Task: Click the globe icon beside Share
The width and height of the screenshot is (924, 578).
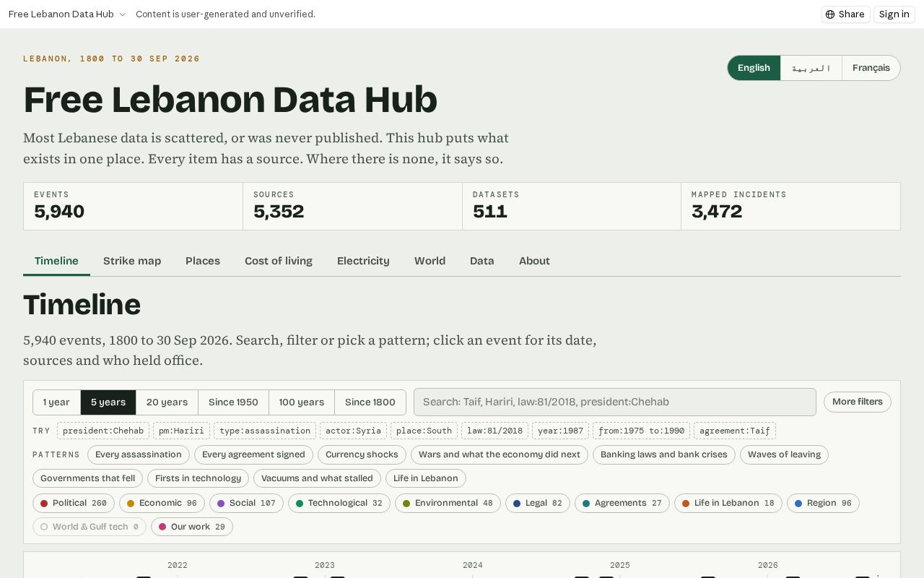Action: (x=830, y=14)
